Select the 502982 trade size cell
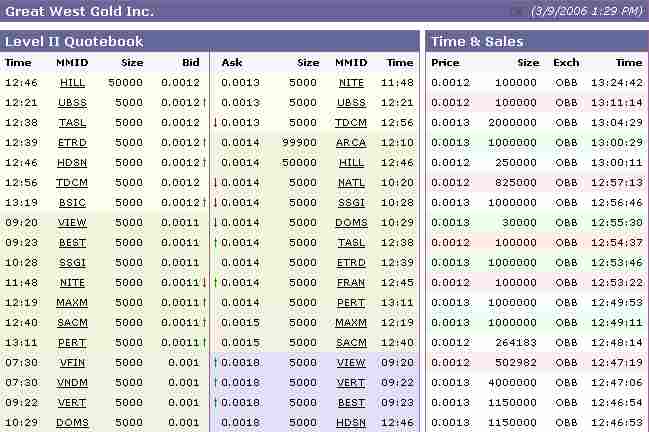Image resolution: width=649 pixels, height=432 pixels. coord(516,363)
